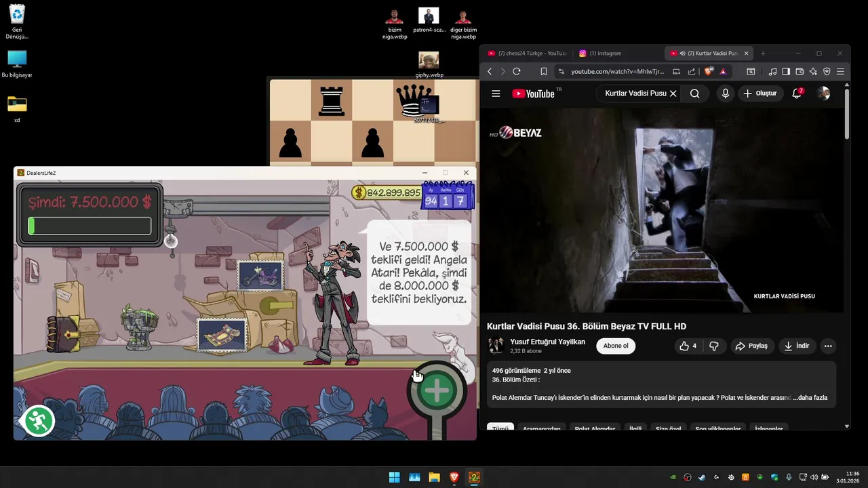Click the running man exit icon in DealersLife2
868x488 pixels.
pos(37,422)
